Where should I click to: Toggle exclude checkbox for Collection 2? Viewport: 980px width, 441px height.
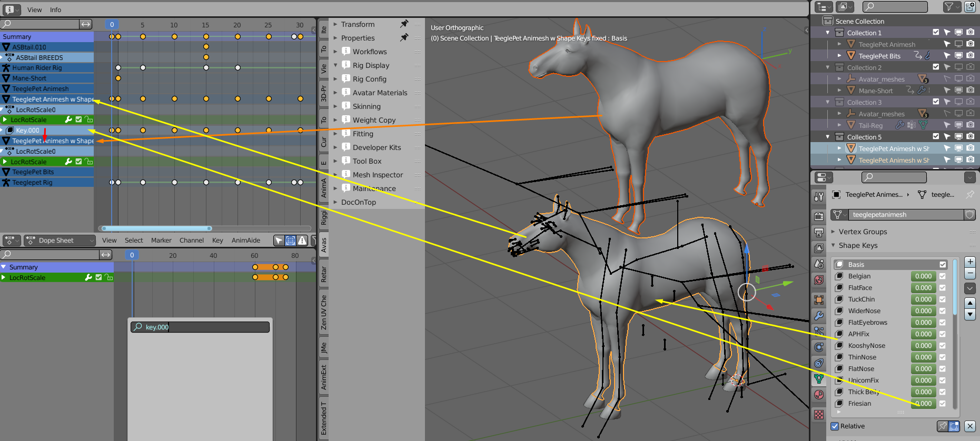(x=936, y=67)
